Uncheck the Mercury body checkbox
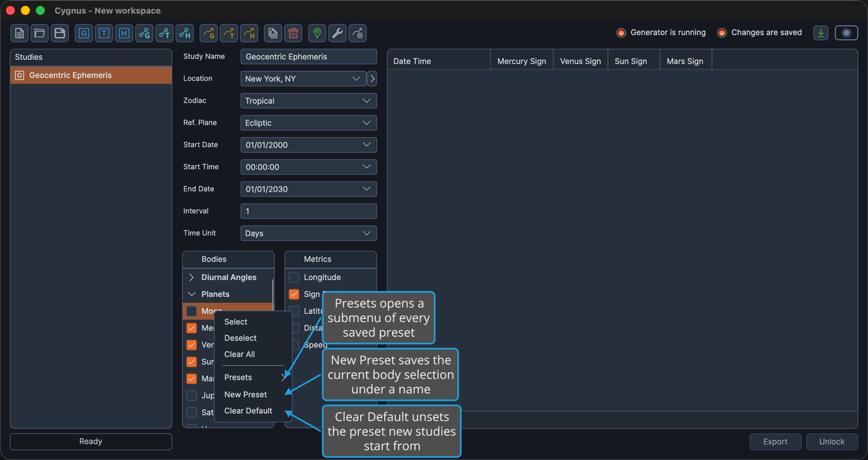The width and height of the screenshot is (868, 460). point(192,328)
